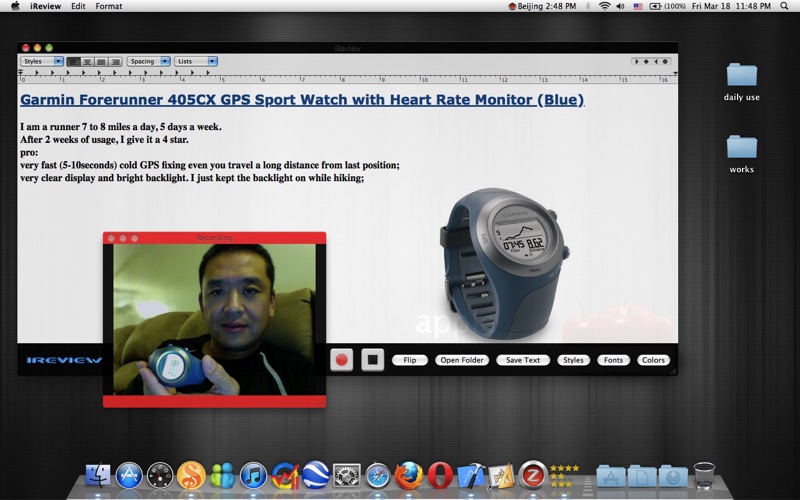This screenshot has height=500, width=800.
Task: Click the first-line indent marker at ruler start
Action: [x=21, y=74]
